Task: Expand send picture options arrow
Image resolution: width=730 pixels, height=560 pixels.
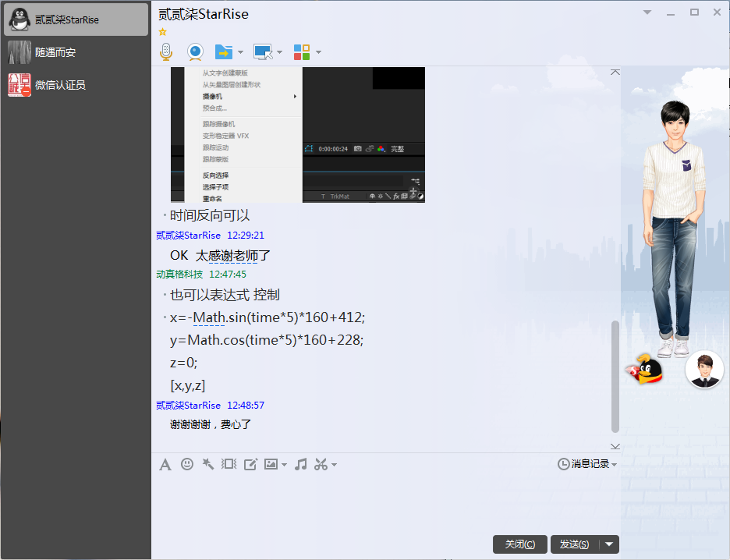Action: 284,465
